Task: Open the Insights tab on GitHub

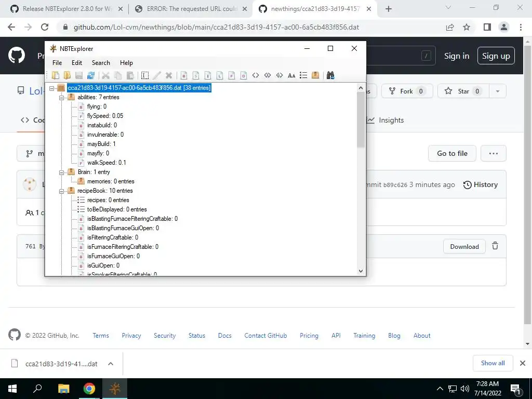Action: (x=385, y=120)
